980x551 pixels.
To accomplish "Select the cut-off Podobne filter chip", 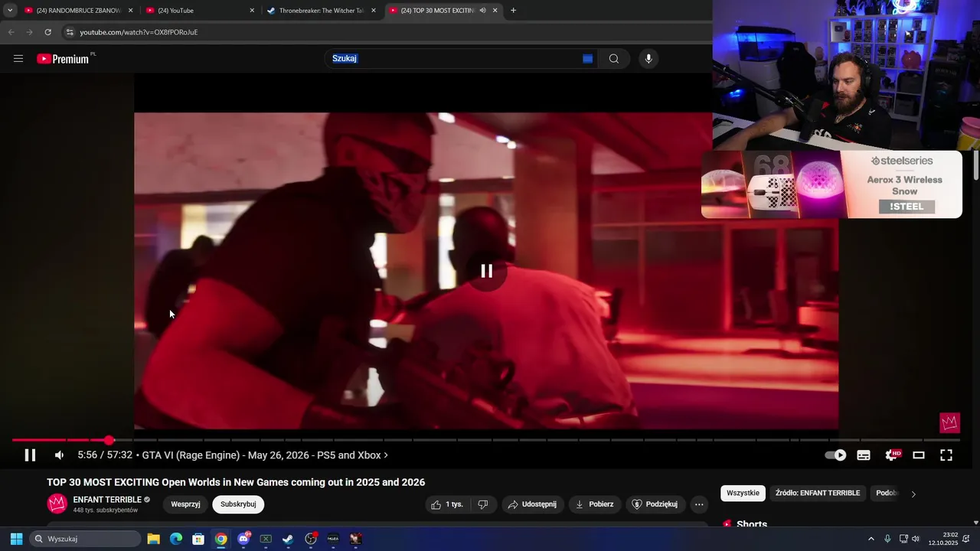I will pos(886,493).
